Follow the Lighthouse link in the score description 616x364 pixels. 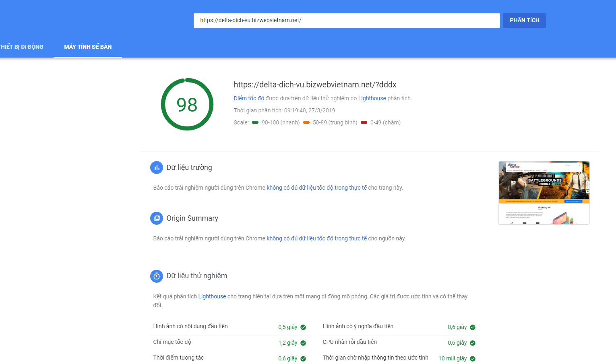(x=372, y=98)
